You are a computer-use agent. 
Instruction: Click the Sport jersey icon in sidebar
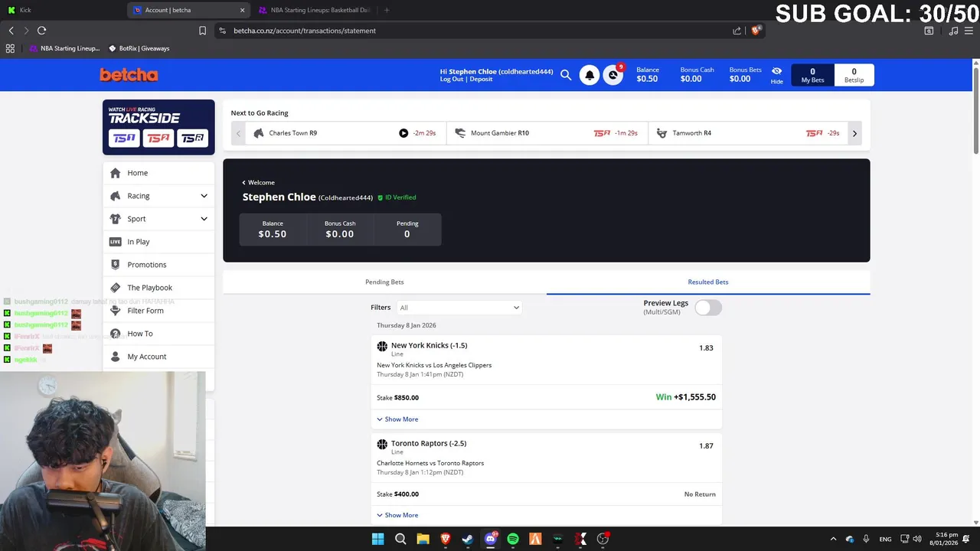coord(116,219)
